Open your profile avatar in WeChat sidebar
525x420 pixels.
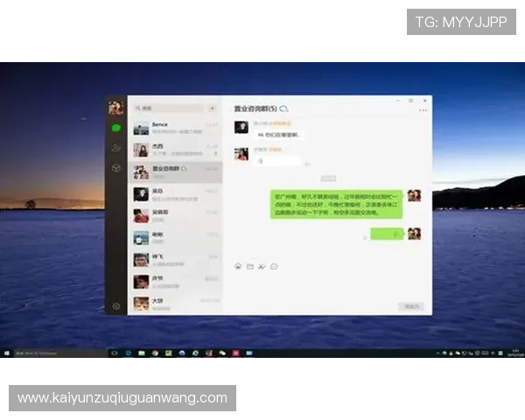coord(115,108)
